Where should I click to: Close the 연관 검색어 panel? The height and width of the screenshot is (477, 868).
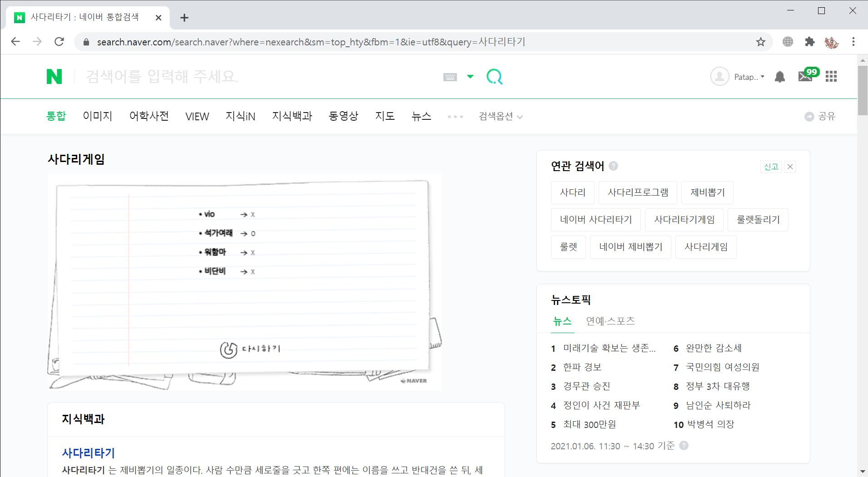[x=790, y=167]
